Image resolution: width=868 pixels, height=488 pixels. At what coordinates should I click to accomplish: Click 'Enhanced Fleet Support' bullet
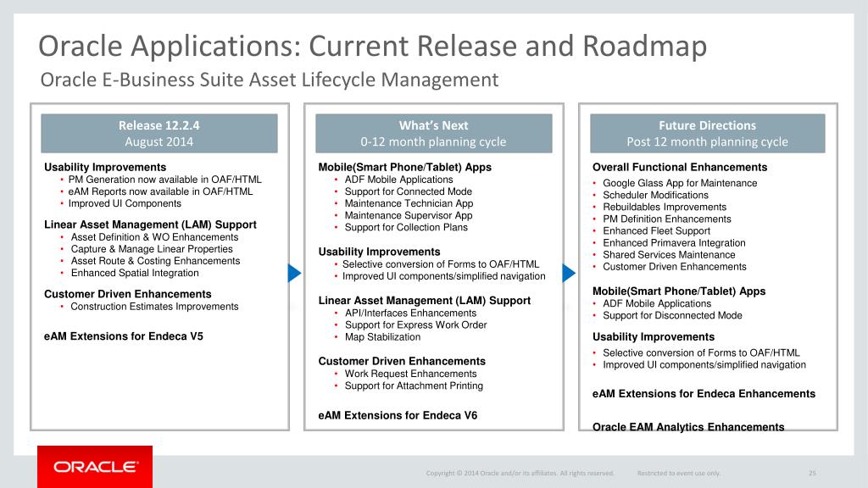point(657,231)
